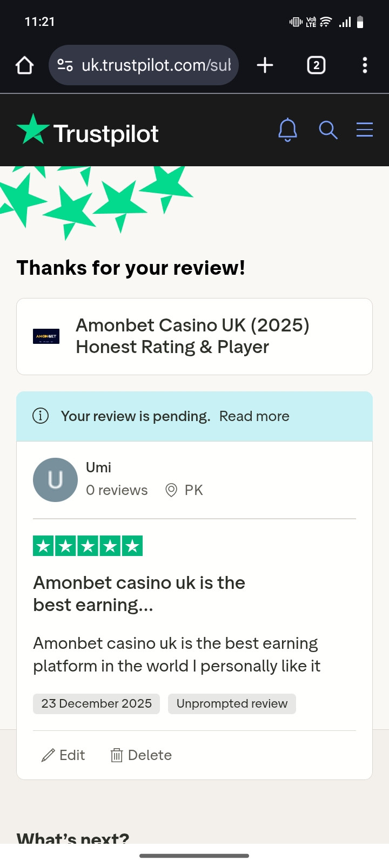The image size is (389, 868).
Task: Open site info icon in address bar
Action: [x=65, y=65]
